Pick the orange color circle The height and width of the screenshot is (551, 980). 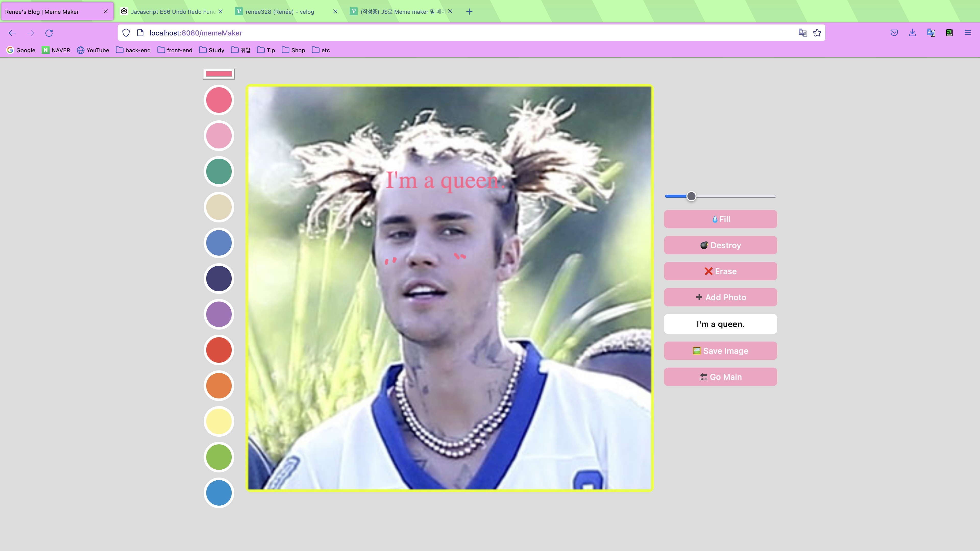219,386
